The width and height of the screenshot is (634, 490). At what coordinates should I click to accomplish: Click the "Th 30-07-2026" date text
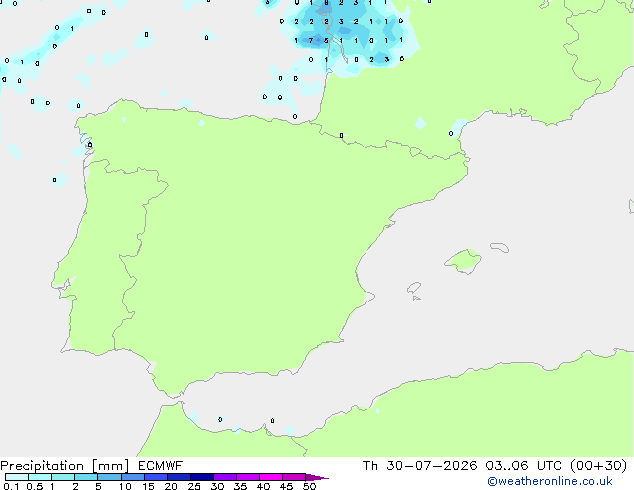coord(420,466)
